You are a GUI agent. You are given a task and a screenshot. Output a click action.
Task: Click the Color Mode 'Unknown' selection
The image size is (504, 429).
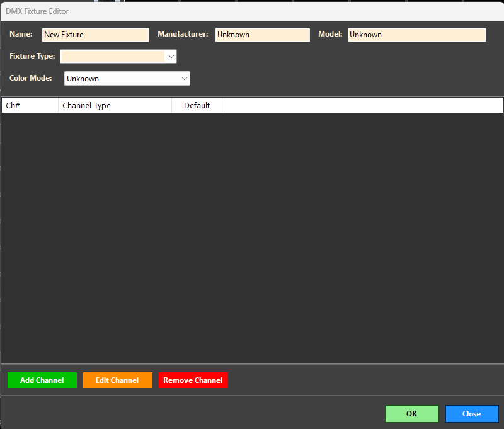click(x=121, y=79)
